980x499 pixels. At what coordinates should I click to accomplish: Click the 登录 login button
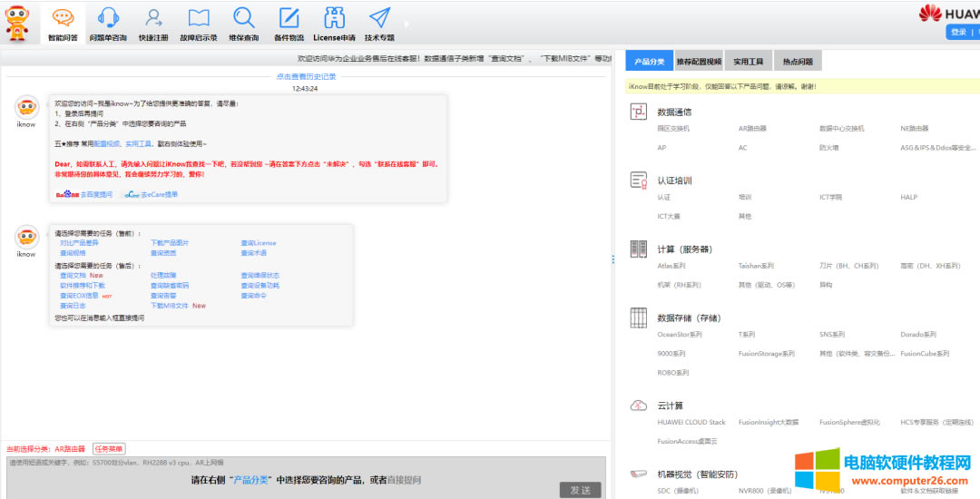tap(958, 32)
